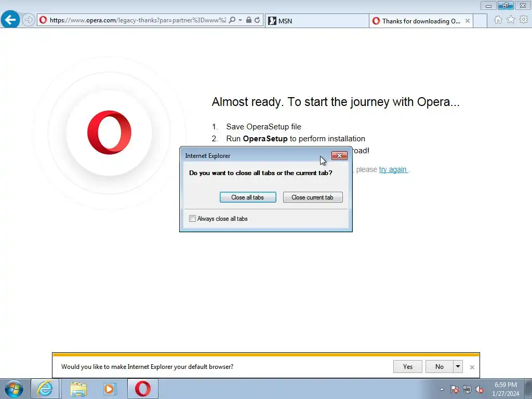The image size is (532, 399).
Task: Click Internet Explorer taskbar icon
Action: pos(45,389)
